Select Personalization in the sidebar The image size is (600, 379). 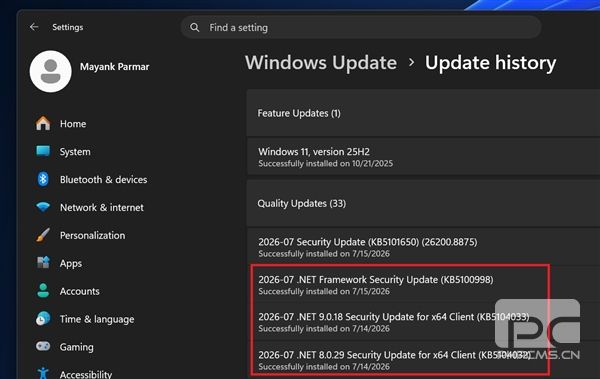click(x=92, y=235)
